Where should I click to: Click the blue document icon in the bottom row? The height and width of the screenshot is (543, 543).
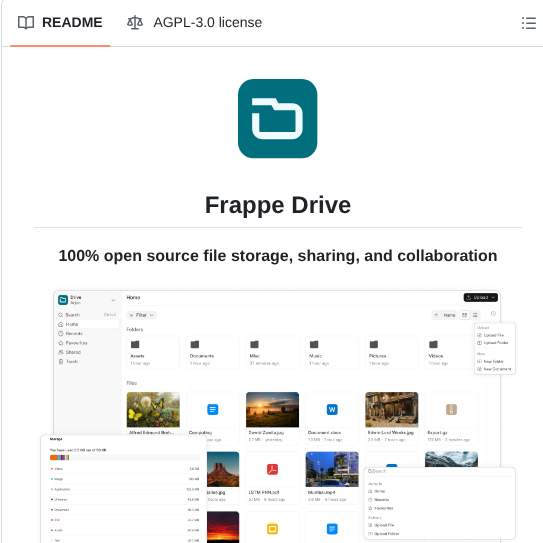[332, 529]
